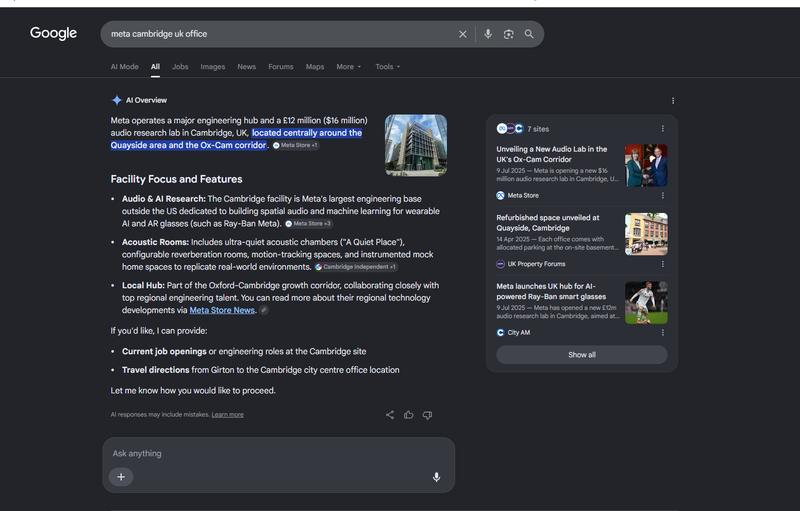The width and height of the screenshot is (800, 511).
Task: Show all 7 source sites
Action: tap(582, 355)
